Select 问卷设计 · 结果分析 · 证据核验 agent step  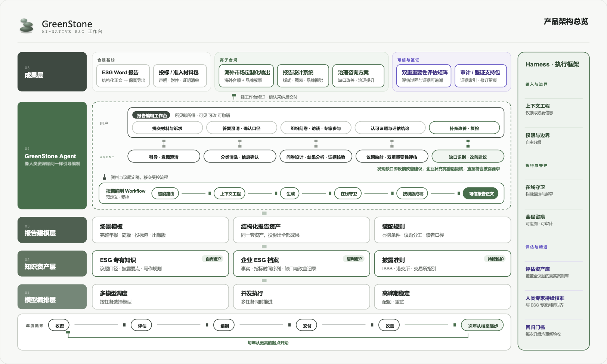click(316, 156)
